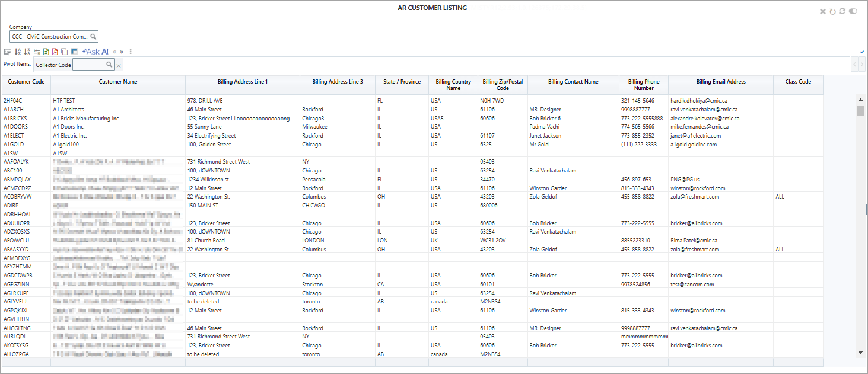This screenshot has height=374, width=868.
Task: Click city Stockton cell
Action: (x=313, y=285)
